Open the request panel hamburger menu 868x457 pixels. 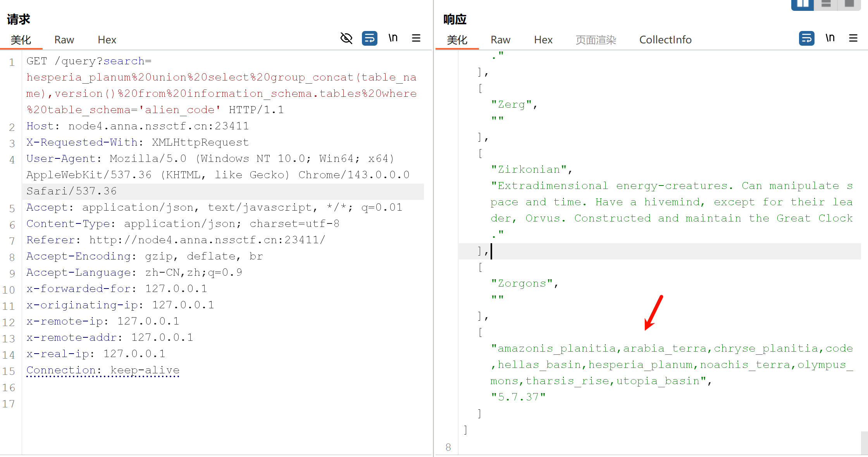[416, 38]
